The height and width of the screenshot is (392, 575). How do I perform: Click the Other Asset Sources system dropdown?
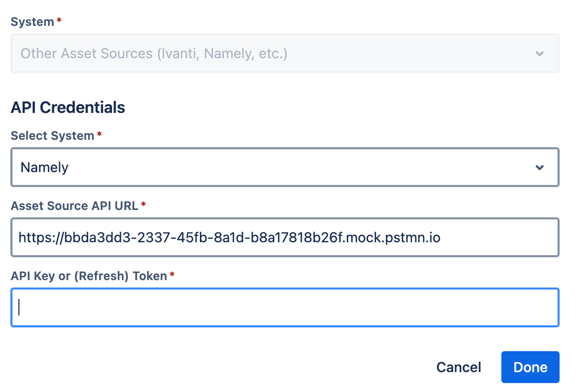[x=285, y=54]
